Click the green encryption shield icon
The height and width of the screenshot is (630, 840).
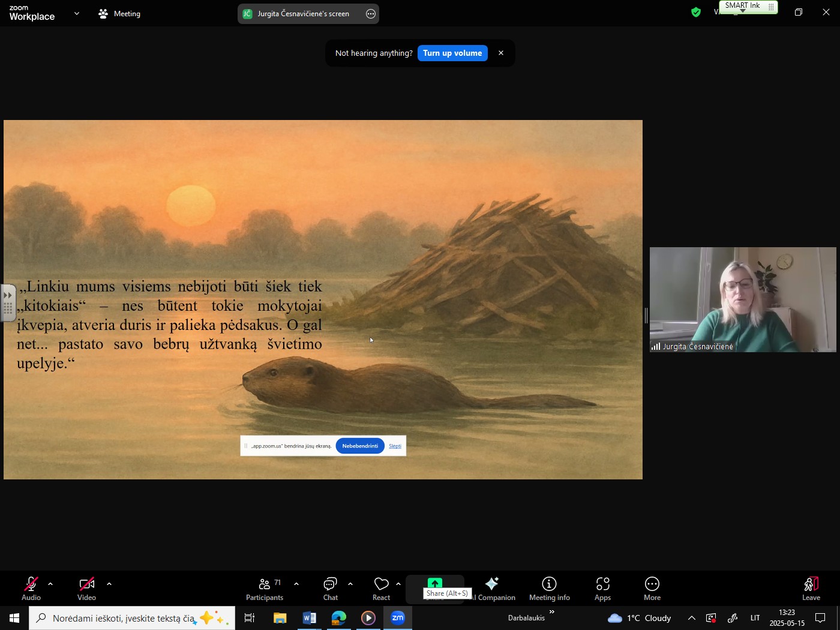tap(696, 12)
